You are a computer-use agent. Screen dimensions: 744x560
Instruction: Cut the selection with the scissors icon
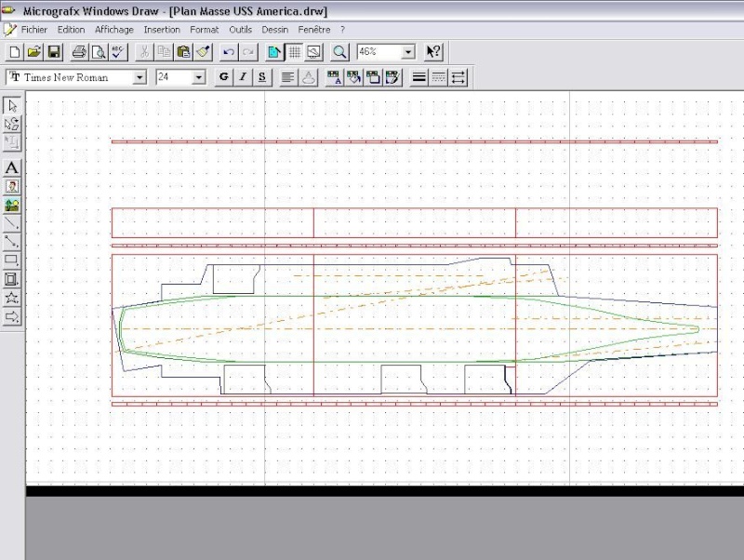tap(144, 52)
